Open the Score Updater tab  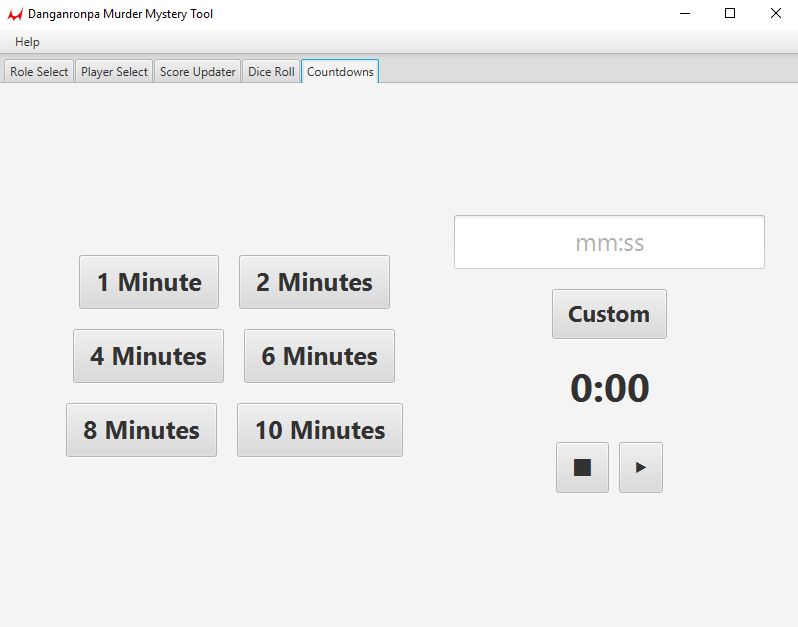[x=197, y=72]
